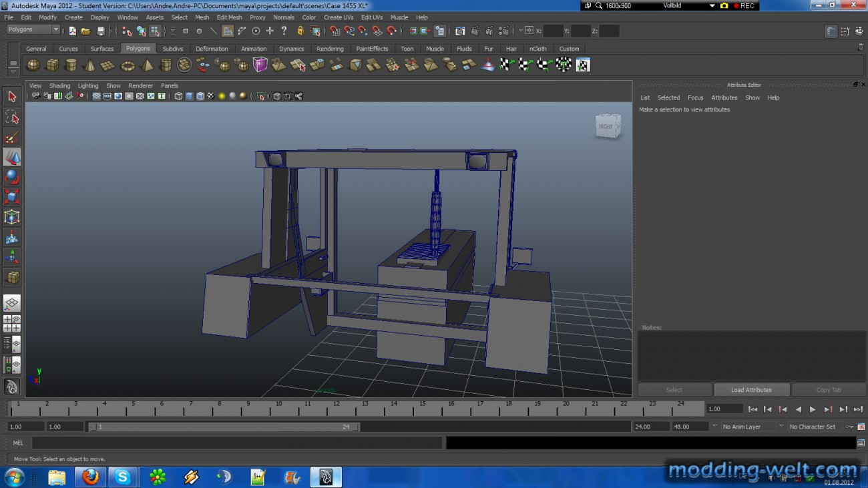Switch to the Rendering shelf tab

click(330, 49)
